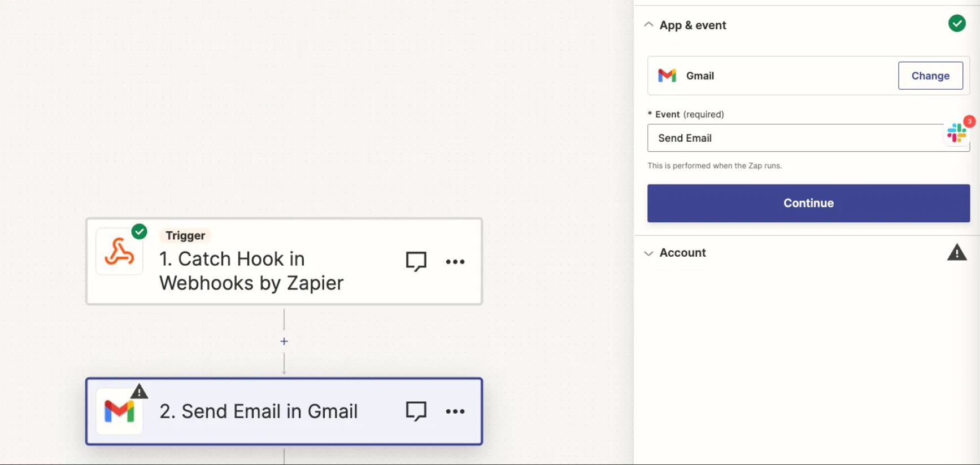Image resolution: width=980 pixels, height=465 pixels.
Task: Click the warning triangle on the Gmail step
Action: (x=139, y=392)
